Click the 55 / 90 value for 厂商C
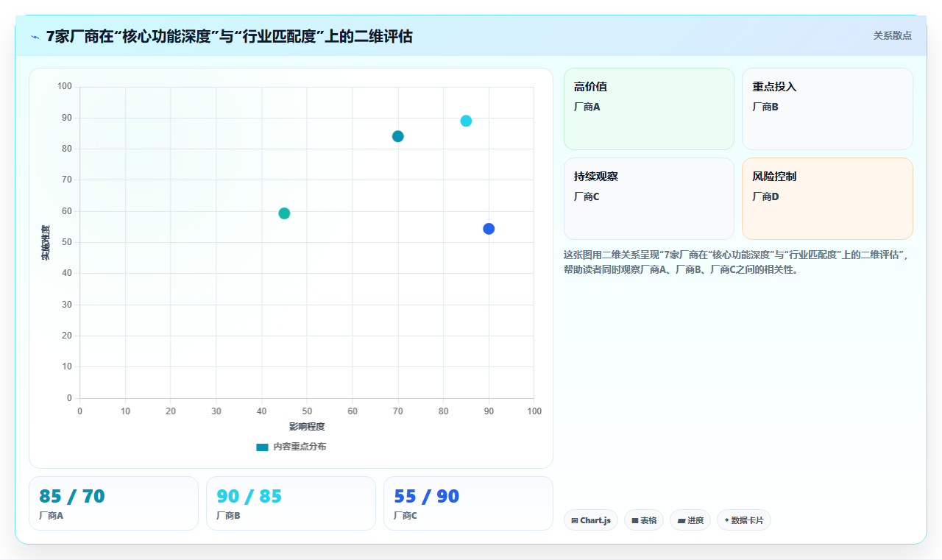 [427, 497]
